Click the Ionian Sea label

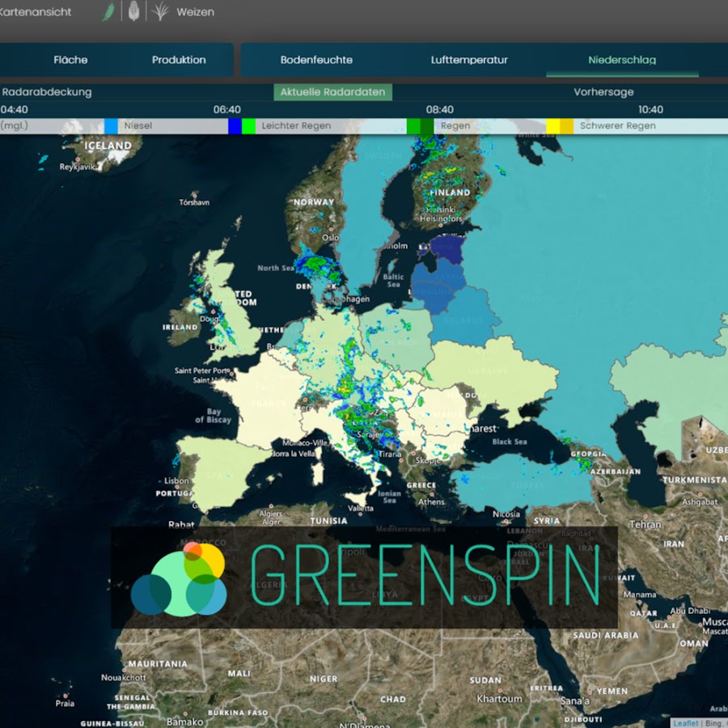click(389, 497)
